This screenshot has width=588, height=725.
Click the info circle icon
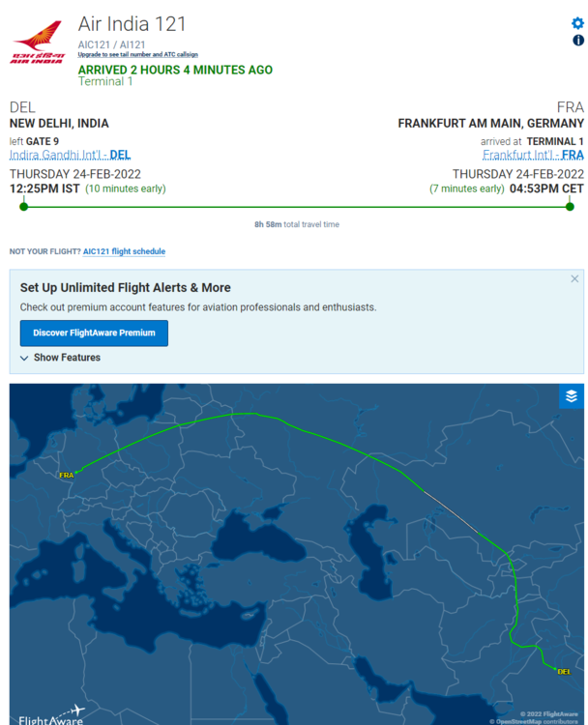pos(578,41)
